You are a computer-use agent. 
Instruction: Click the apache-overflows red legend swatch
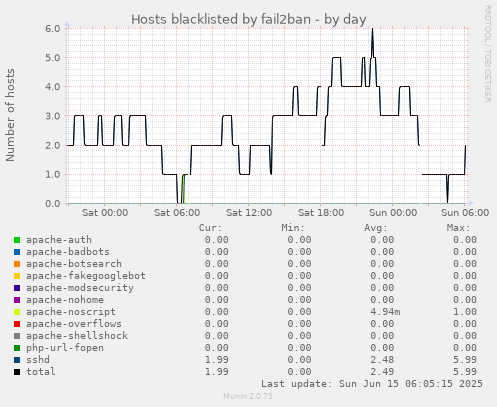click(x=17, y=324)
